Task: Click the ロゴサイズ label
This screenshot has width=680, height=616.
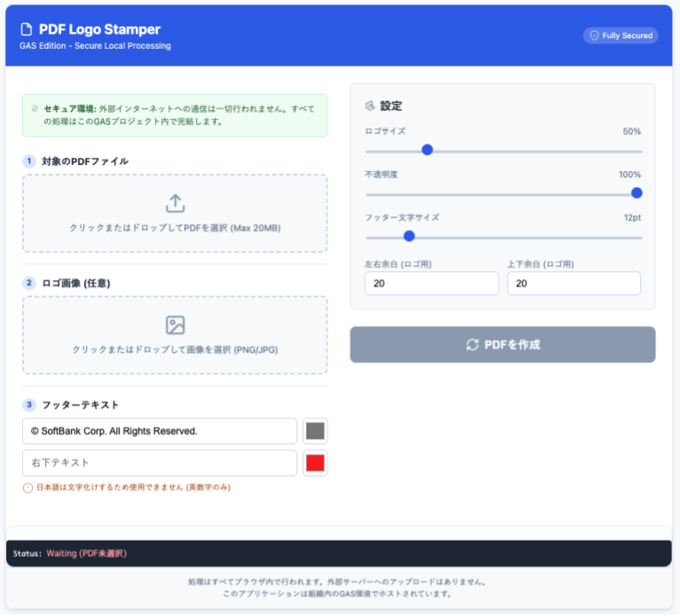Action: coord(385,131)
